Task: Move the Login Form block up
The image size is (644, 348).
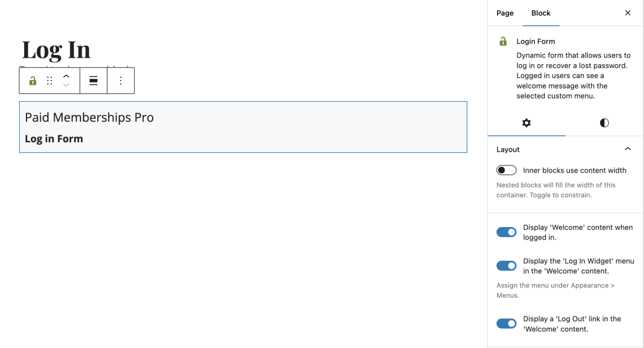Action: pos(67,75)
